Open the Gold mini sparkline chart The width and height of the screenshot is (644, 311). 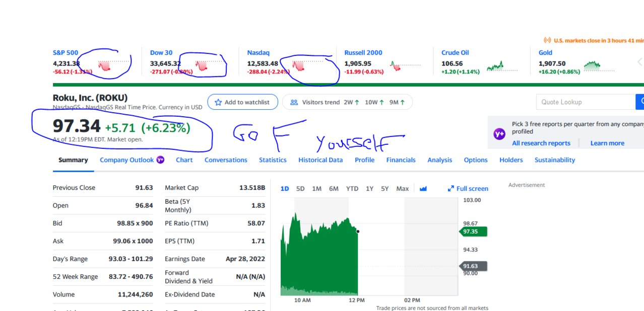(x=599, y=66)
